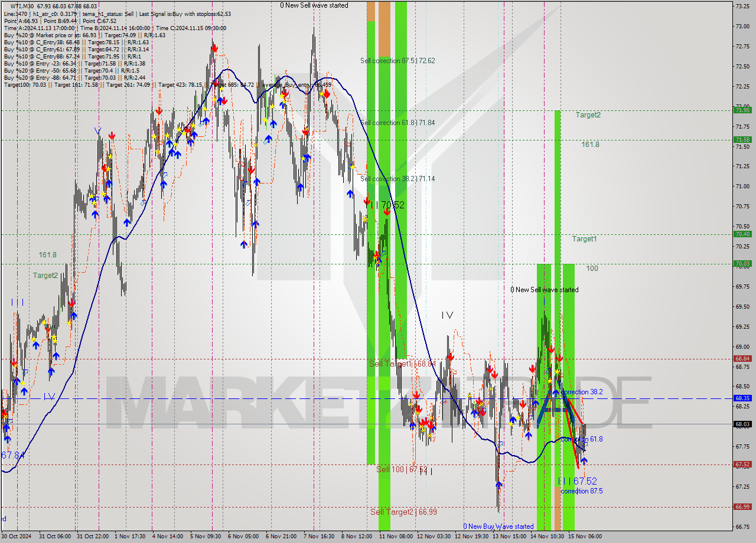Click the green 71.58 price tag
Image resolution: width=756 pixels, height=543 pixels.
(x=742, y=140)
